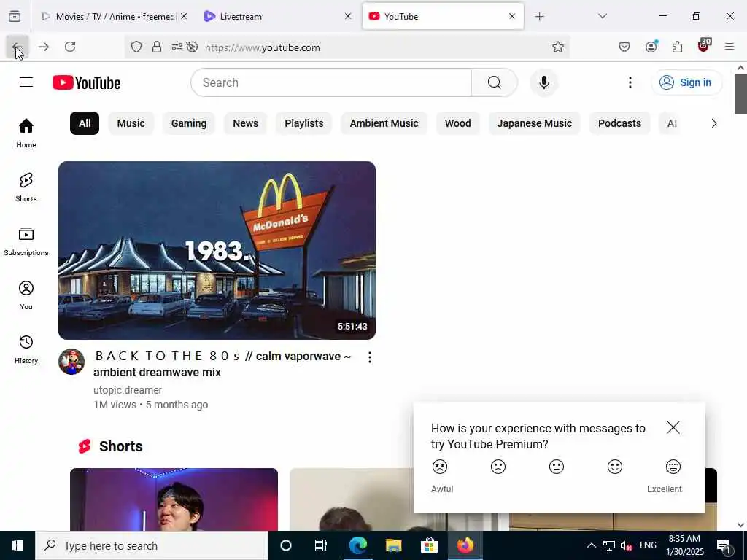Screen dimensions: 747x560
Task: Open Task View on taskbar
Action: click(321, 545)
